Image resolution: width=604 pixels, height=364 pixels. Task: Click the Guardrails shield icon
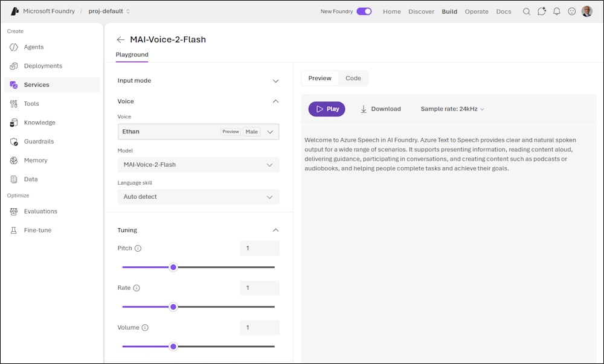(x=14, y=142)
